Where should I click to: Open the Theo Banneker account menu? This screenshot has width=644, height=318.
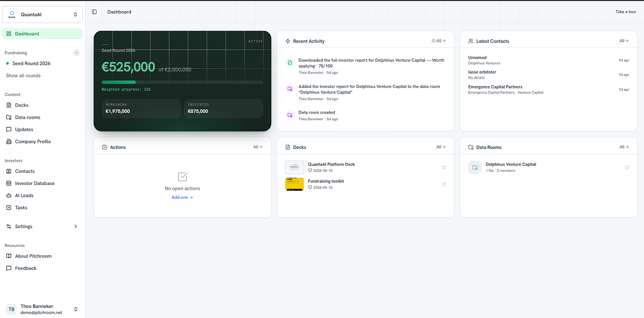[x=42, y=309]
